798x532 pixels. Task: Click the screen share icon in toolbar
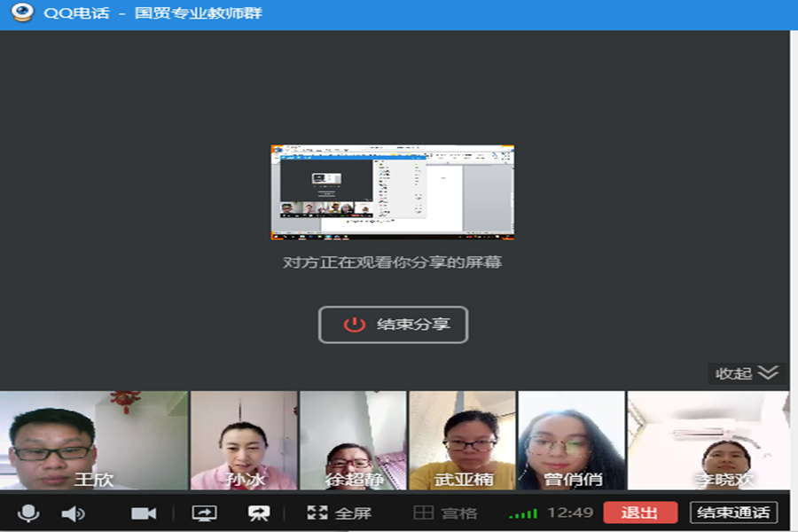[204, 513]
